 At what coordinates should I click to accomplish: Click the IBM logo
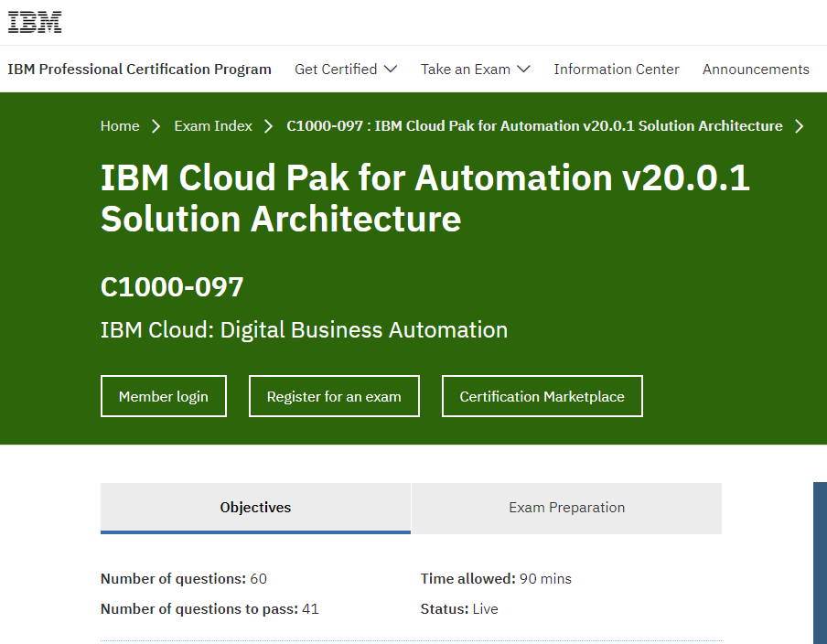pyautogui.click(x=35, y=22)
